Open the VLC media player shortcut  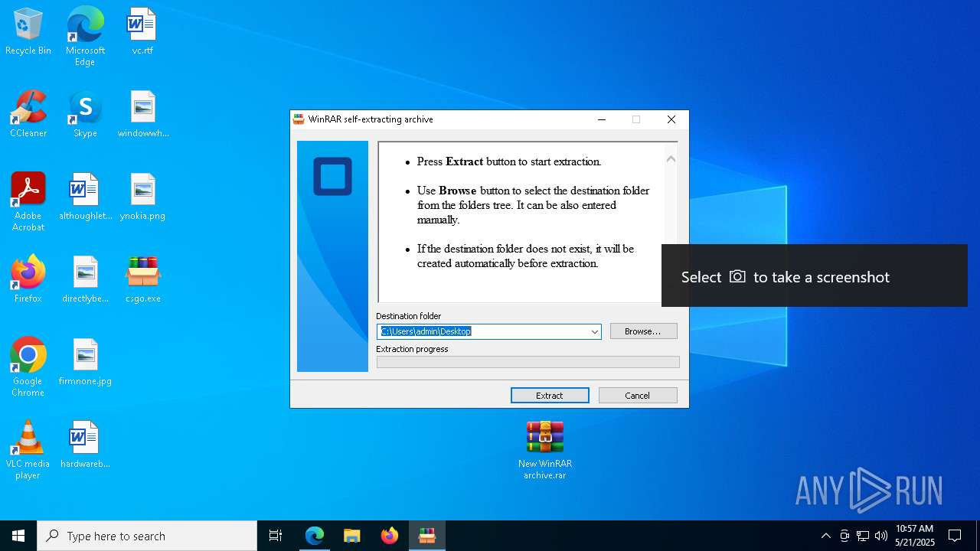pyautogui.click(x=28, y=450)
